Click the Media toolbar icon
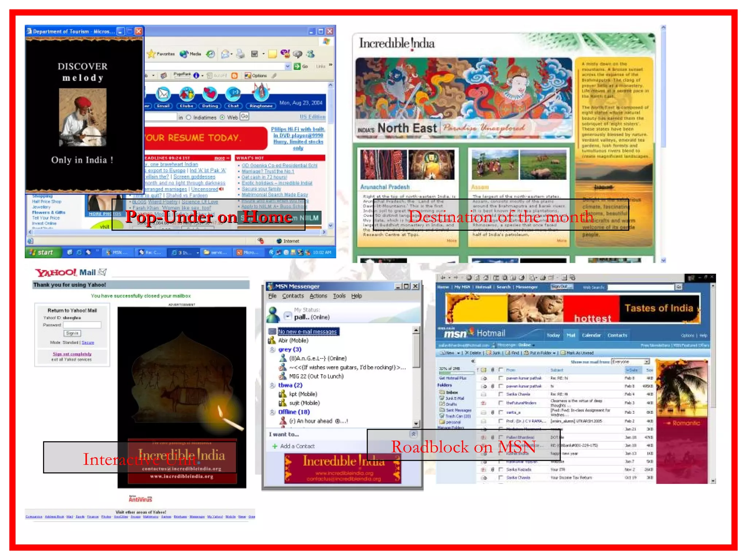 (190, 54)
